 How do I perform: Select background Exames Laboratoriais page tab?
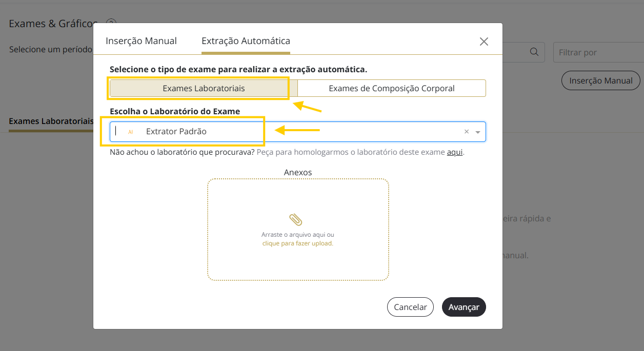tap(51, 121)
